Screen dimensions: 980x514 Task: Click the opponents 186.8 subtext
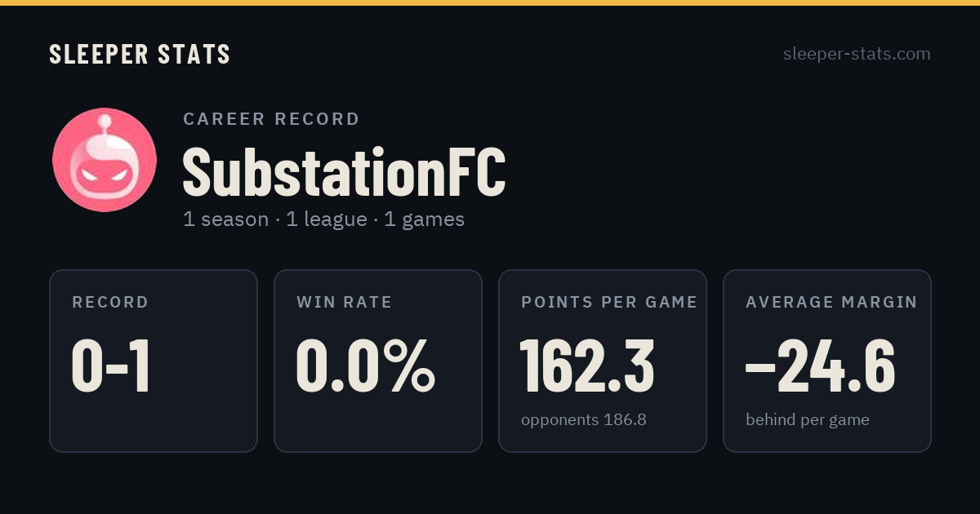(x=584, y=420)
